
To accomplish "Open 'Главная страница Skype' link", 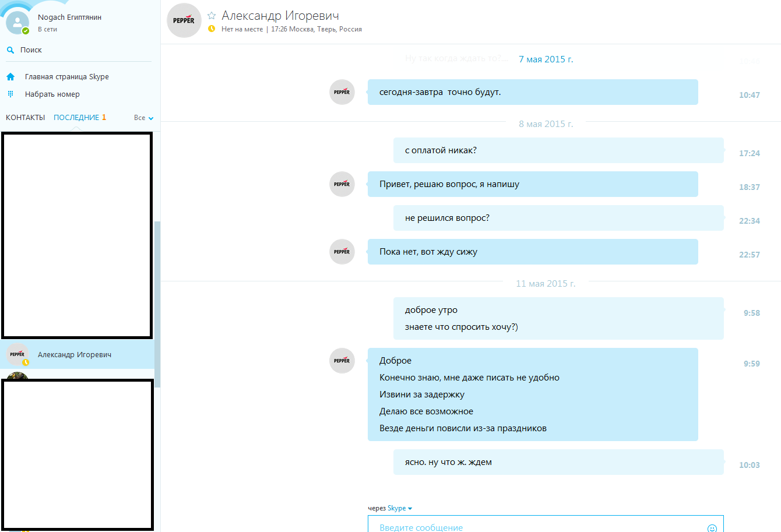I will pos(67,77).
